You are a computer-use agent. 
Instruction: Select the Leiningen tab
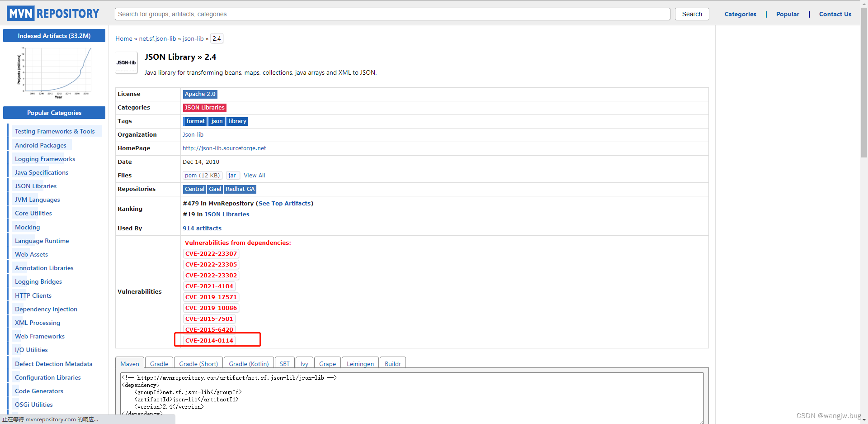tap(360, 364)
